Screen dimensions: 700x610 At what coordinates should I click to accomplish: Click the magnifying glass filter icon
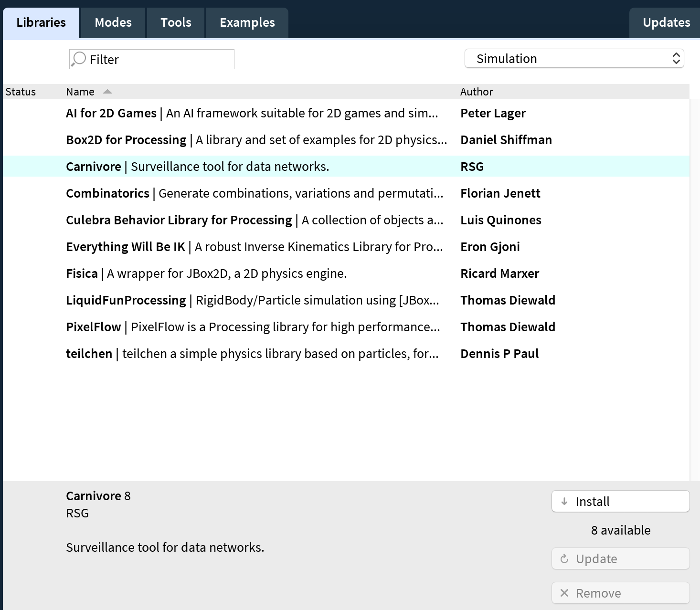[x=78, y=59]
